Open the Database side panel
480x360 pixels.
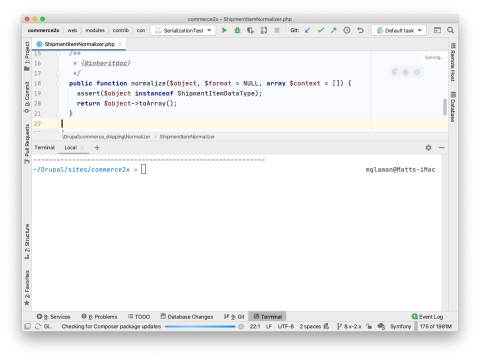point(453,107)
